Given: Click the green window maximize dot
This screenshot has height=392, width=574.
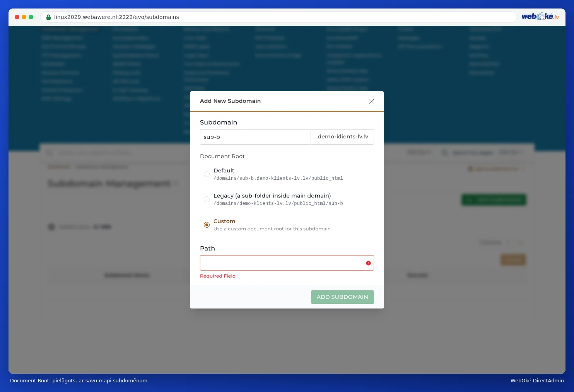Looking at the screenshot, I should coord(31,17).
